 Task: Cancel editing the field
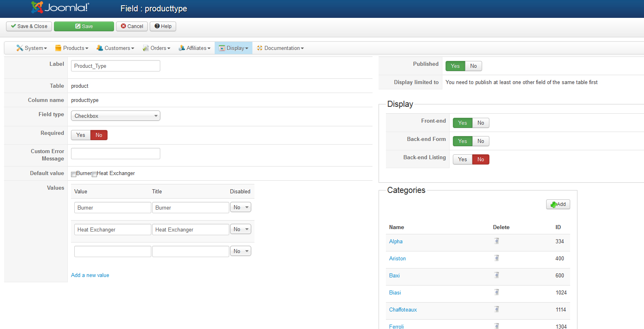click(x=132, y=26)
